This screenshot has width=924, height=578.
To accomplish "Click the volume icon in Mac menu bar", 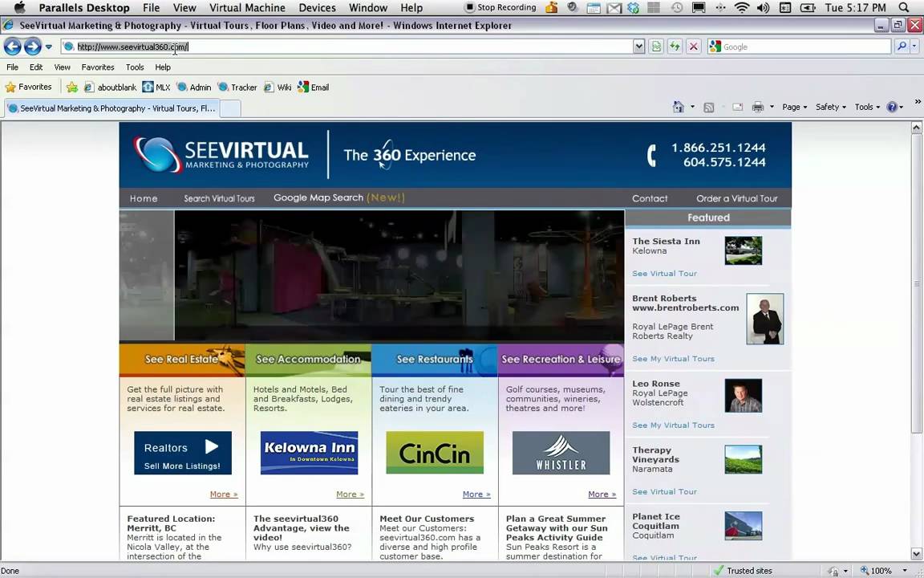I will point(763,8).
